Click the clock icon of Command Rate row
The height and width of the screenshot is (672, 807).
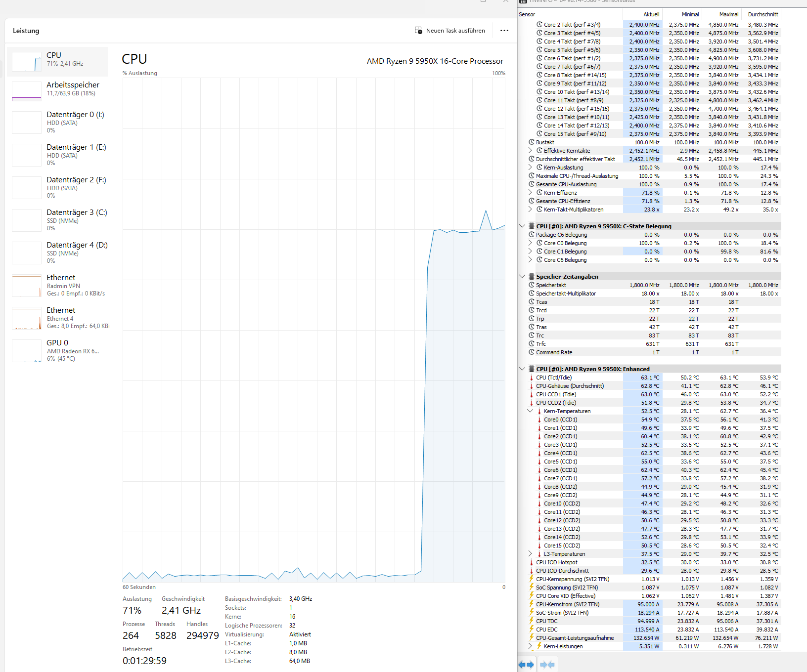click(x=532, y=352)
